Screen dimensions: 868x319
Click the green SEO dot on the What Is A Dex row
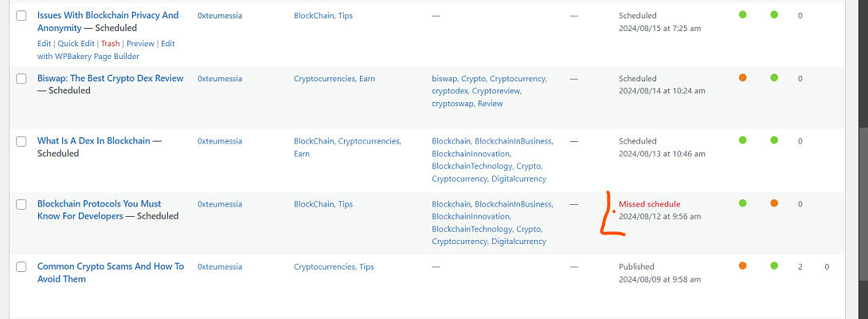(x=742, y=140)
